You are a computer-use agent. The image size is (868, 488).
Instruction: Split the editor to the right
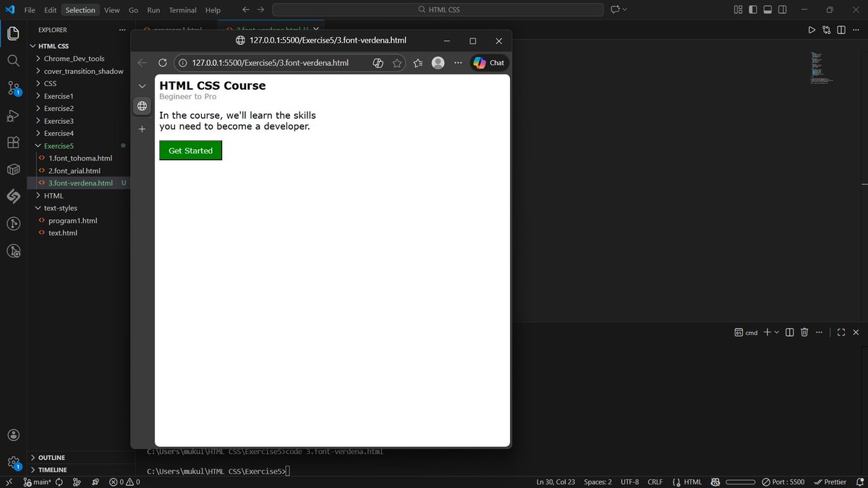841,30
